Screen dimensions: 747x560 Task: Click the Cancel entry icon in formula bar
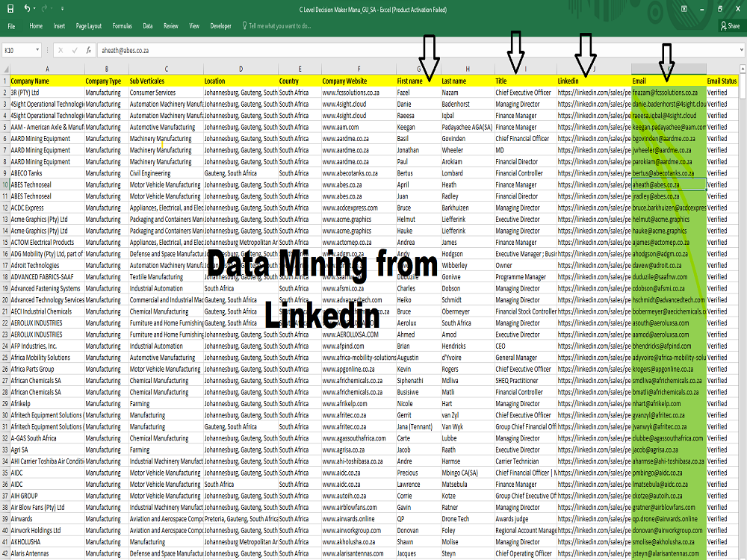coord(61,50)
